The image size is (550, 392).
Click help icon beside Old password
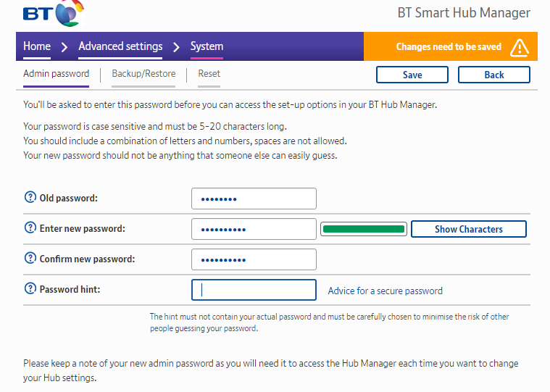(x=30, y=198)
